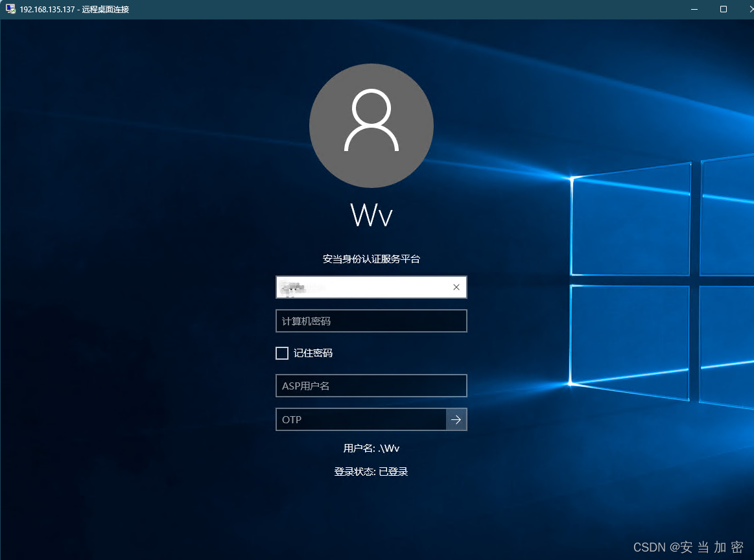754x560 pixels.
Task: Submit login with the arrow button
Action: click(x=456, y=419)
